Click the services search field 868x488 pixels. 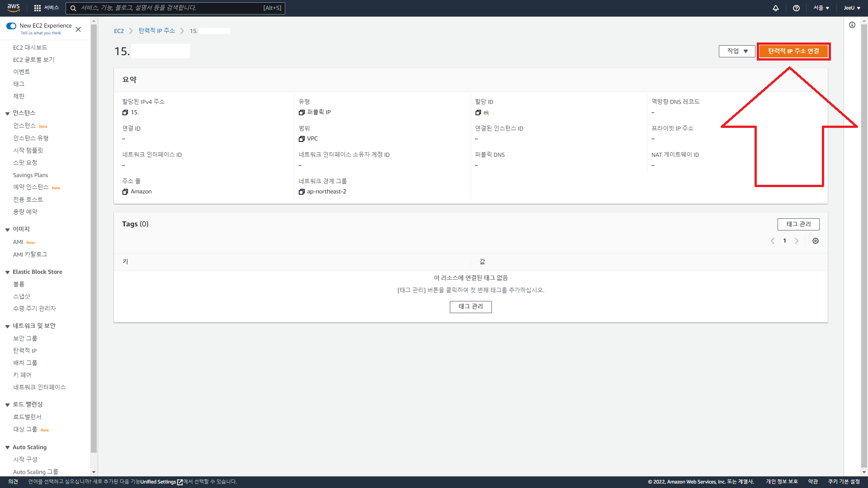[172, 8]
